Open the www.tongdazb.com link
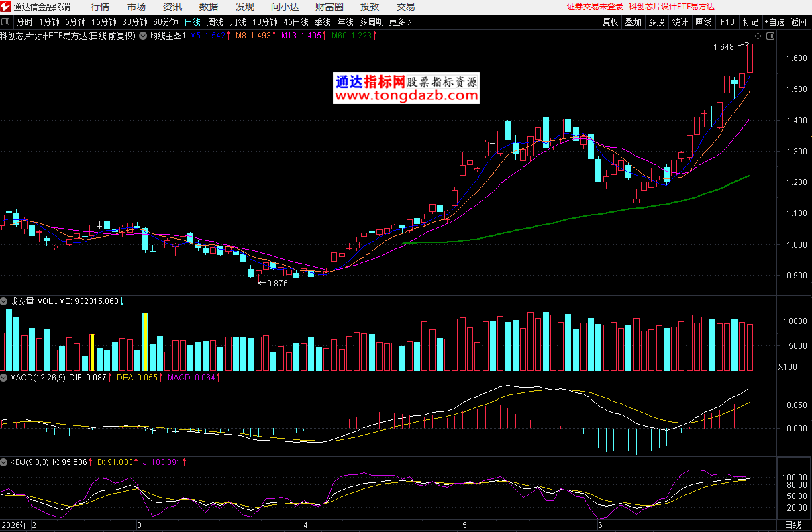812x532 pixels. click(x=407, y=96)
